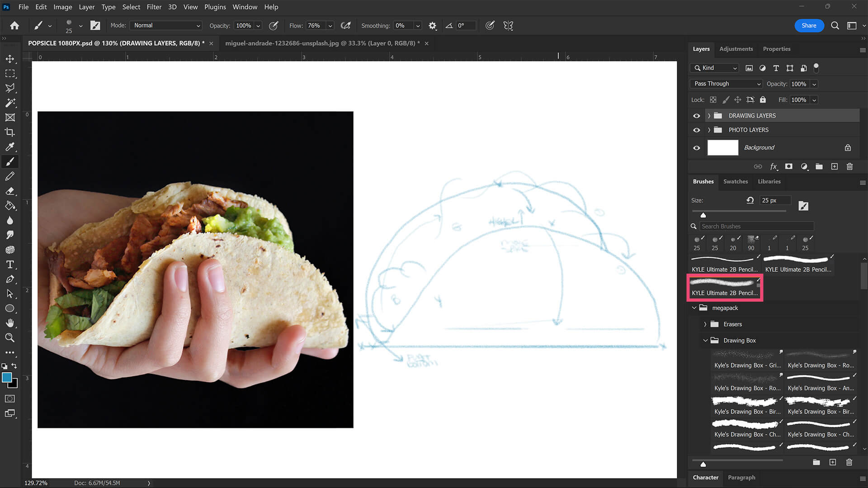868x488 pixels.
Task: Open the Filter menu
Action: 154,7
